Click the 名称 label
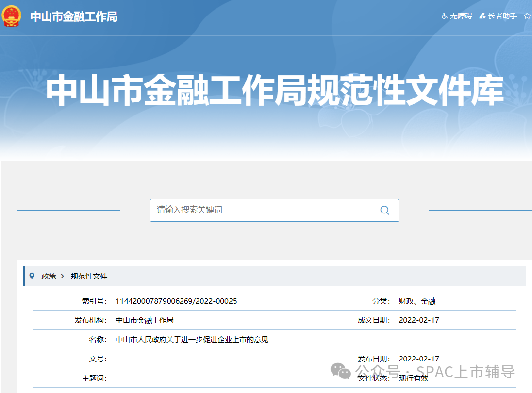Viewport: 532px width, 393px height. pos(98,340)
